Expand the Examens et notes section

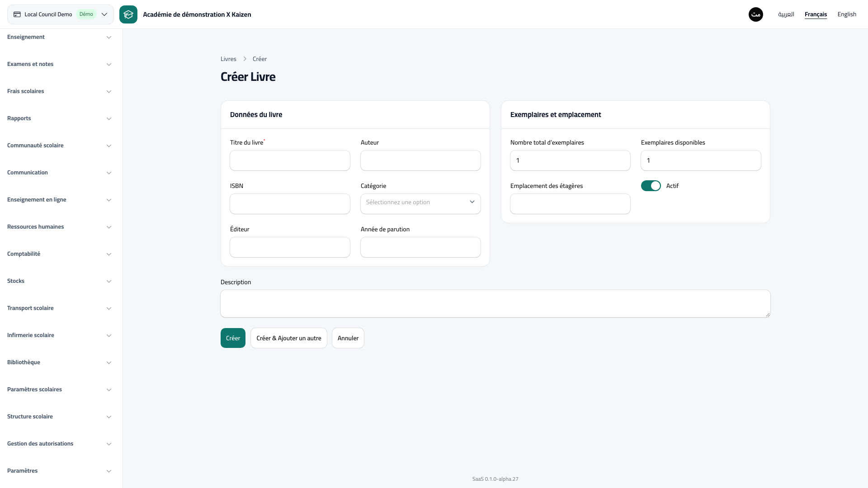pos(59,64)
